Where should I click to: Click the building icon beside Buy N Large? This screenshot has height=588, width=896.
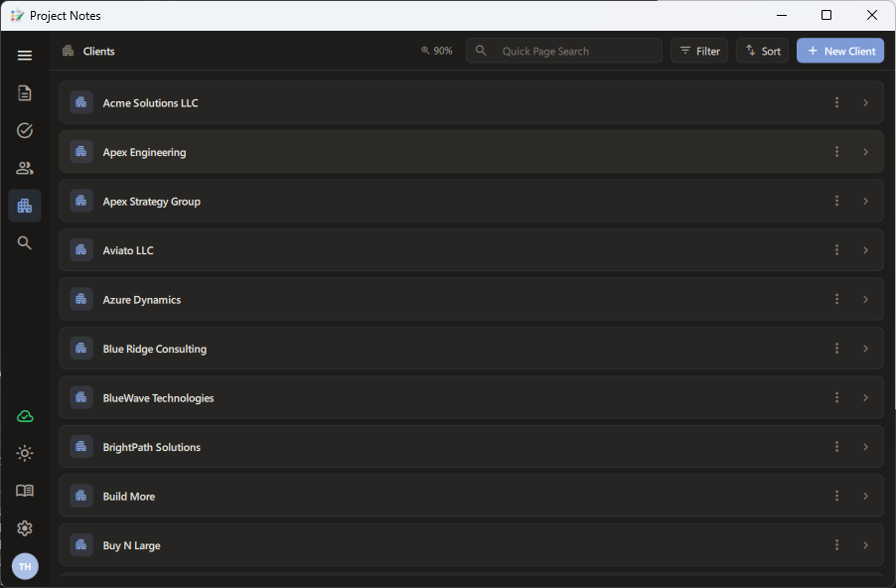point(81,544)
